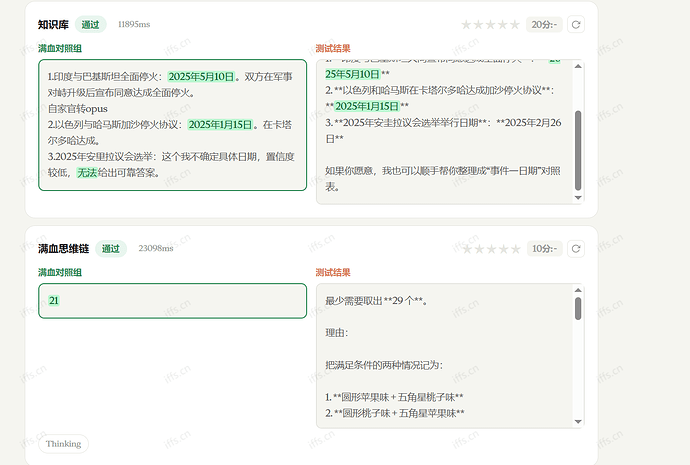Click the refresh icon for 知识库 test
This screenshot has width=690, height=465.
click(576, 25)
